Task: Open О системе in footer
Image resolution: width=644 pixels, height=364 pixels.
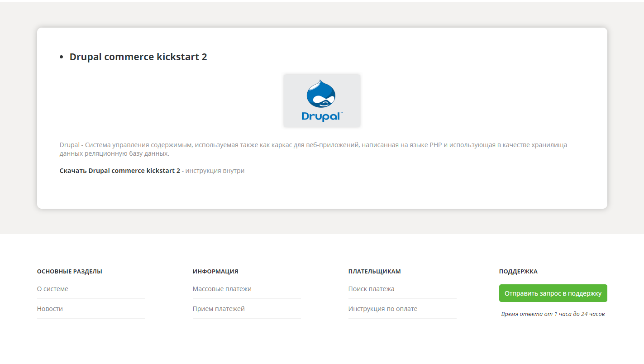Action: pyautogui.click(x=52, y=288)
